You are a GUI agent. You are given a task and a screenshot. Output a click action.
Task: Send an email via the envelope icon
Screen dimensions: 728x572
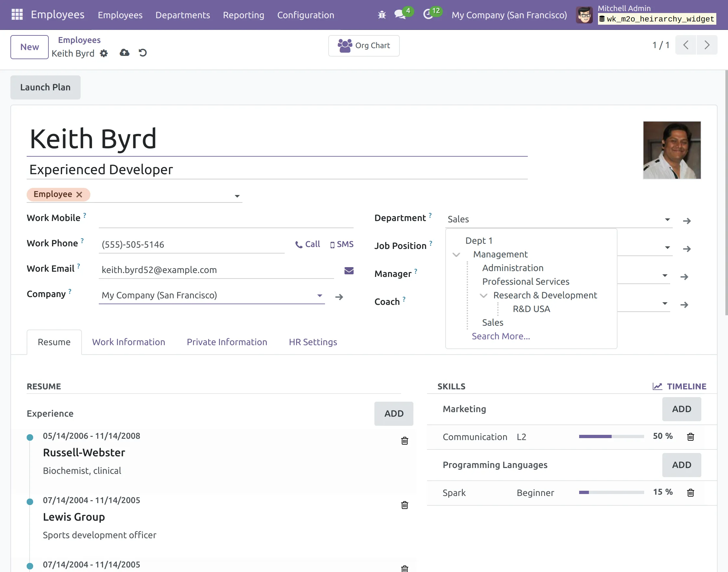click(349, 270)
